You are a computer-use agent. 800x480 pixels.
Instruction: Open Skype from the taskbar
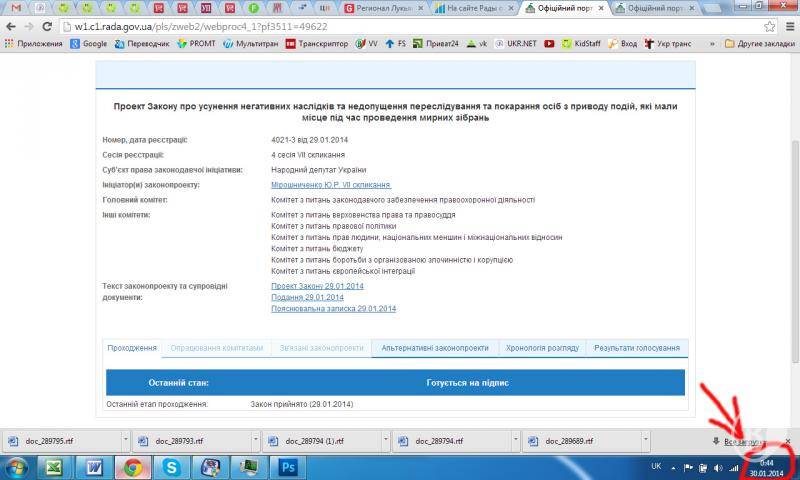point(172,467)
